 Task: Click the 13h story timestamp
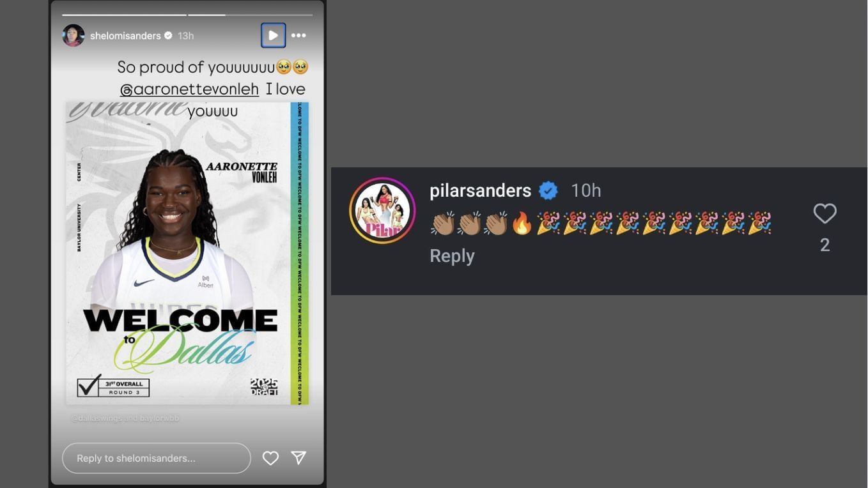tap(186, 36)
